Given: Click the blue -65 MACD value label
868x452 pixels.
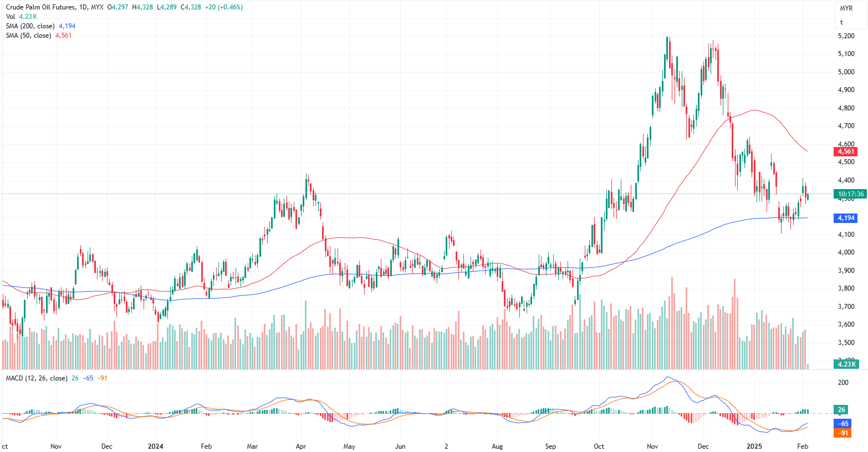Looking at the screenshot, I should (x=843, y=424).
